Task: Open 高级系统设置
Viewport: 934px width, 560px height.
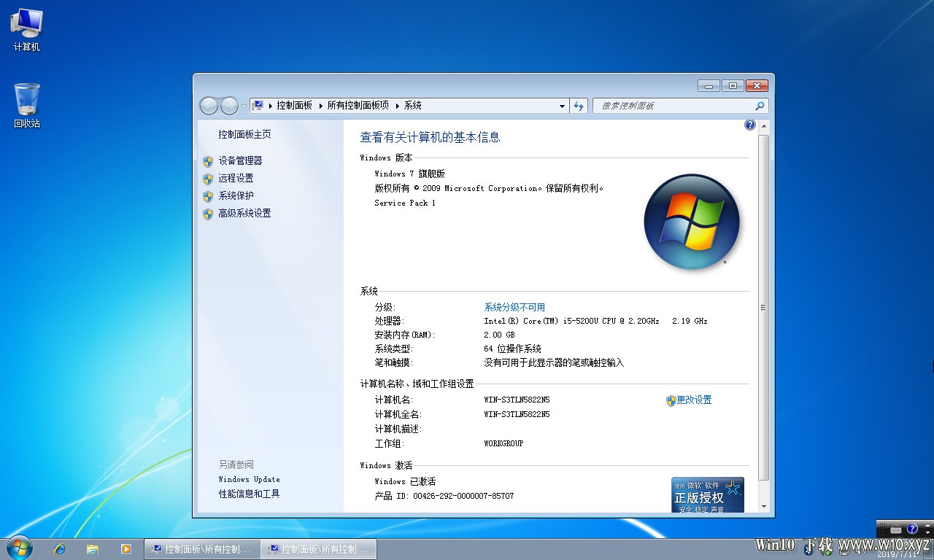Action: [244, 214]
